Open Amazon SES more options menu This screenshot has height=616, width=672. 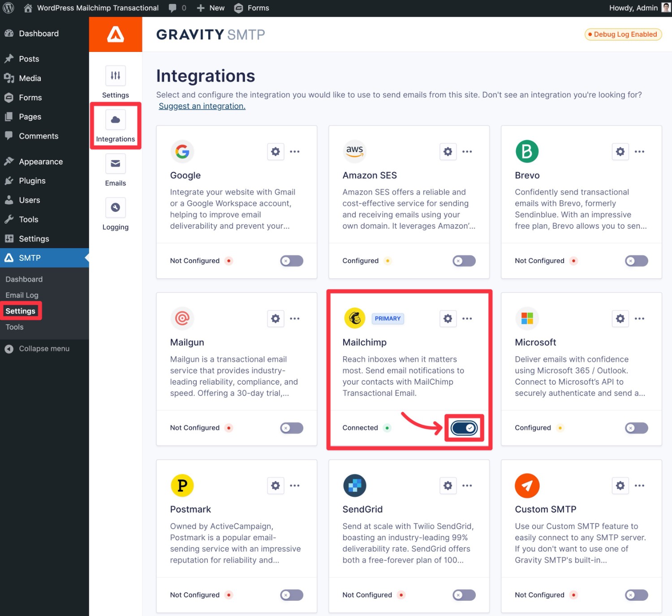click(x=467, y=151)
